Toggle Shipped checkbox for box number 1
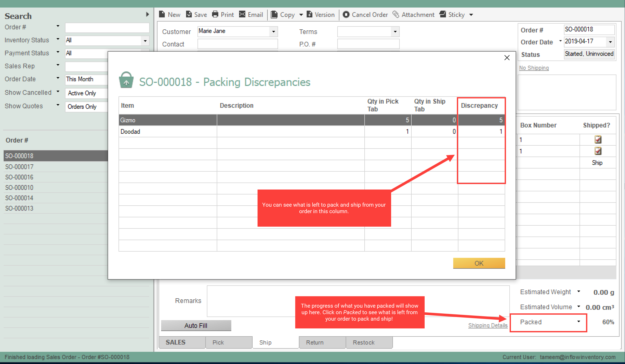The height and width of the screenshot is (364, 625). (x=598, y=140)
